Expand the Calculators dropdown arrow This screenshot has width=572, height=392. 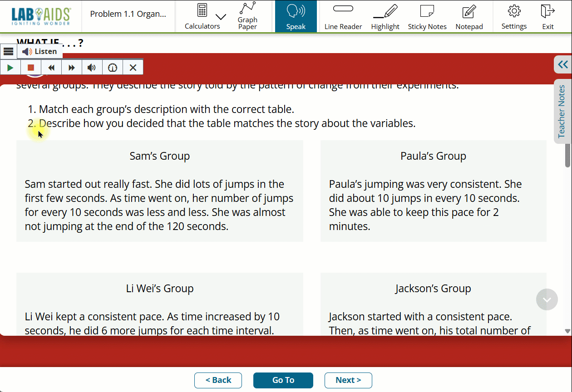coord(221,17)
